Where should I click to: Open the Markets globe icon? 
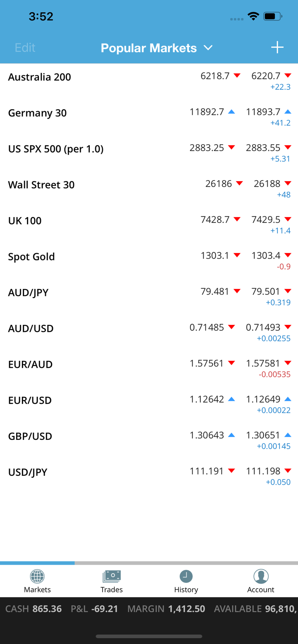click(x=37, y=576)
